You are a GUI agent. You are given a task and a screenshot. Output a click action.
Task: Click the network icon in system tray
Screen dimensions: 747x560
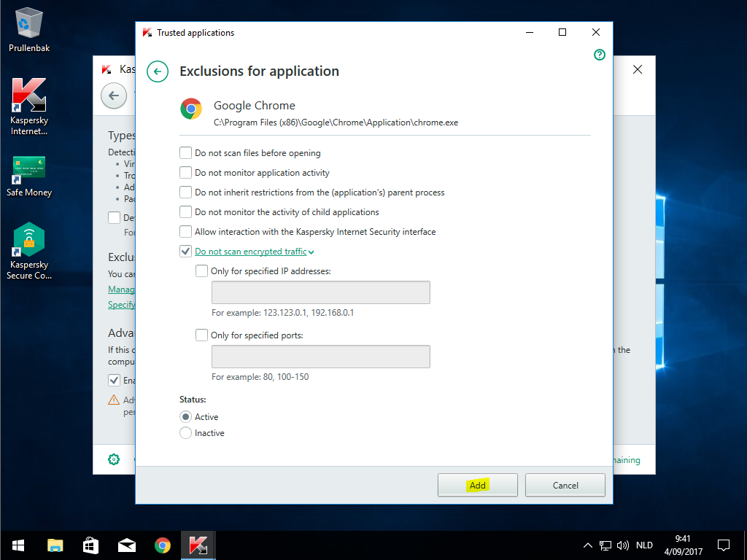point(605,545)
